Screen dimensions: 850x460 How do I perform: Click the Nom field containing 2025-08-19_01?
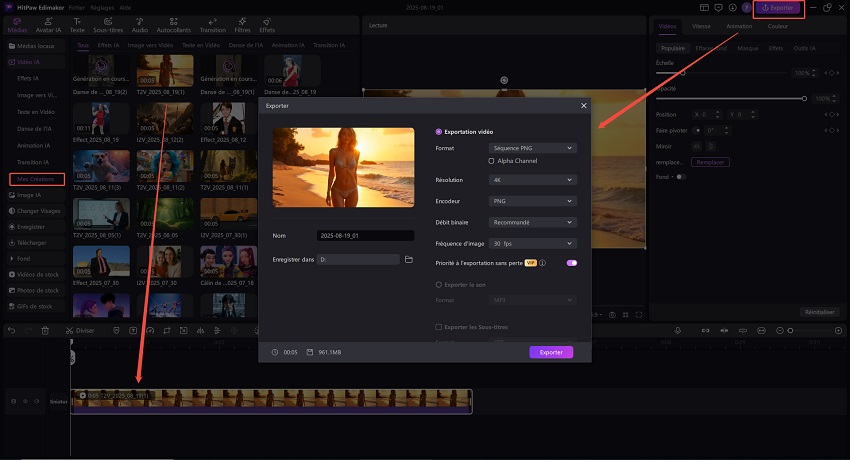(x=365, y=236)
